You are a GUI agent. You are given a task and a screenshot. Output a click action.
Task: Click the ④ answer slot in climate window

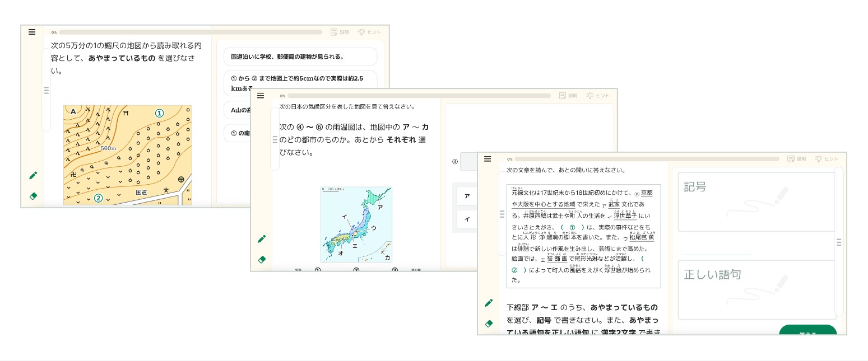click(469, 162)
